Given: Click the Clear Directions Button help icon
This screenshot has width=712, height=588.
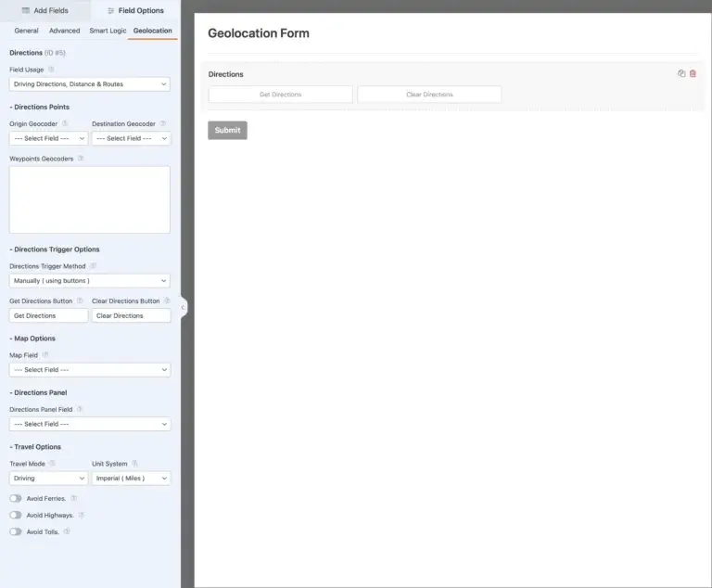Looking at the screenshot, I should click(x=167, y=300).
